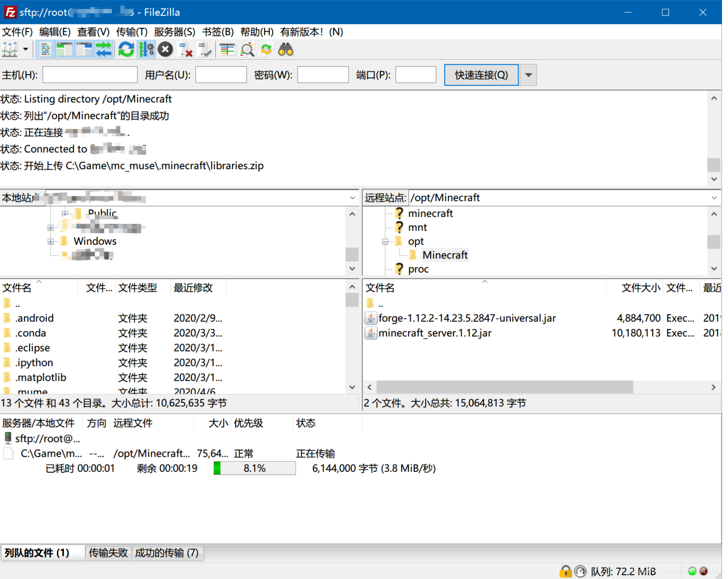Select the .matplotlib local folder
This screenshot has width=728, height=579.
point(41,378)
